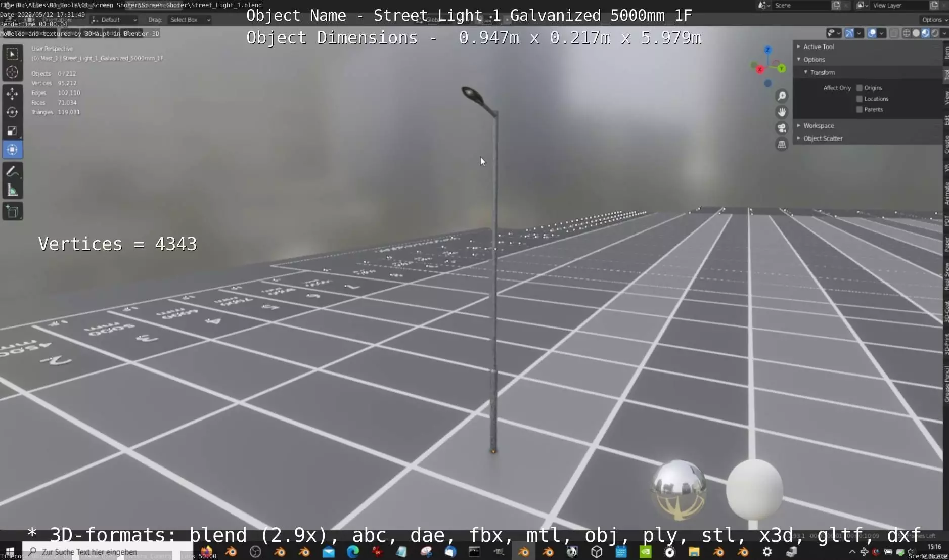The height and width of the screenshot is (560, 949).
Task: Open the Drag Select Box dropdown
Action: 190,20
